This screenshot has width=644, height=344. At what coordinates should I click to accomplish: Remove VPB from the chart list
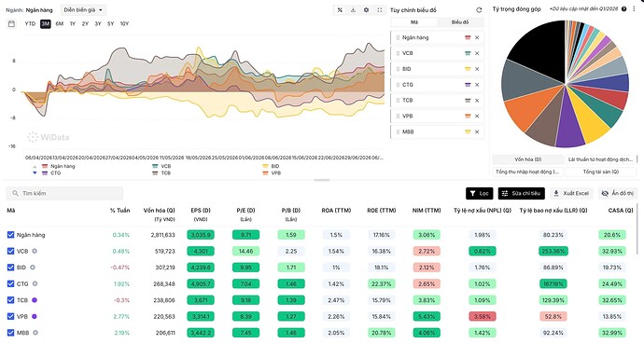[x=477, y=116]
